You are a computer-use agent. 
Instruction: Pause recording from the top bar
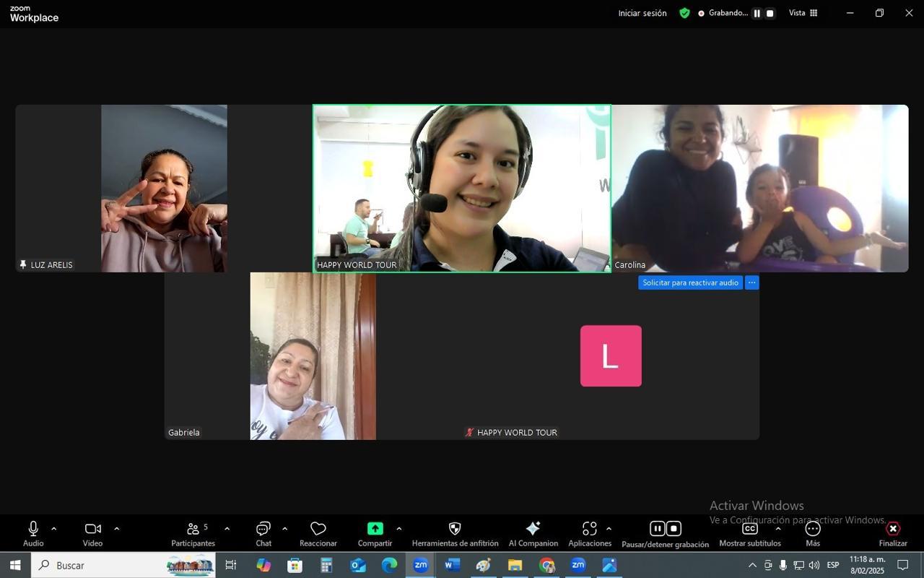[757, 13]
